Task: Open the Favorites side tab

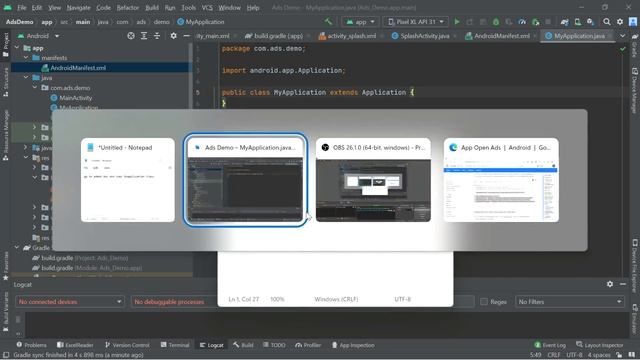Action: click(5, 266)
